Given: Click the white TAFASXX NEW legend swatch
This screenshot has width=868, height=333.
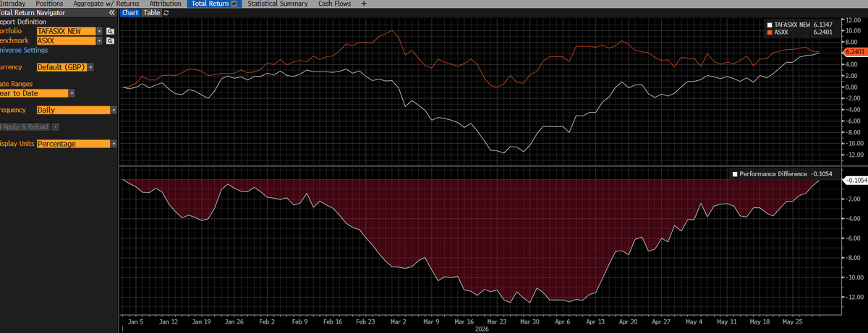Looking at the screenshot, I should [770, 25].
